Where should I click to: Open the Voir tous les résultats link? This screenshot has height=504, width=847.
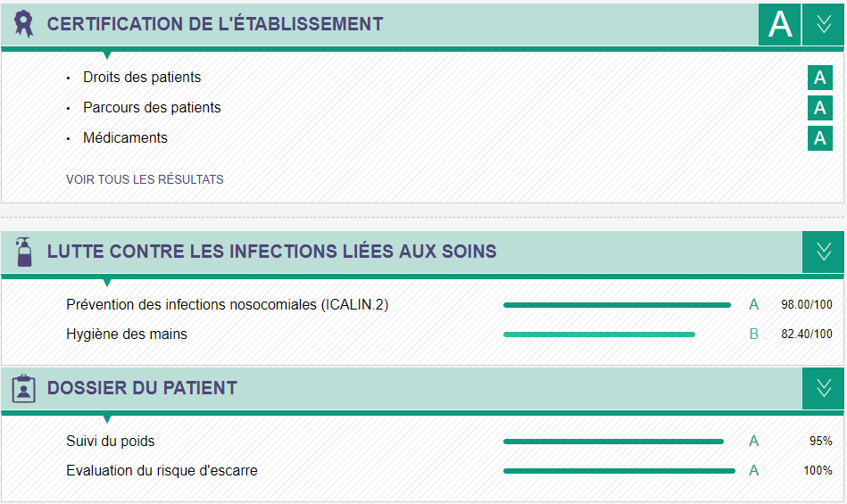coord(145,179)
